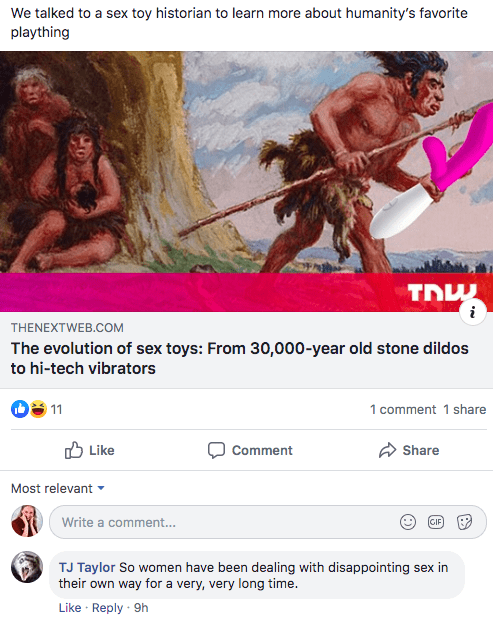Click inside Write a comment field
The width and height of the screenshot is (493, 619).
268,522
